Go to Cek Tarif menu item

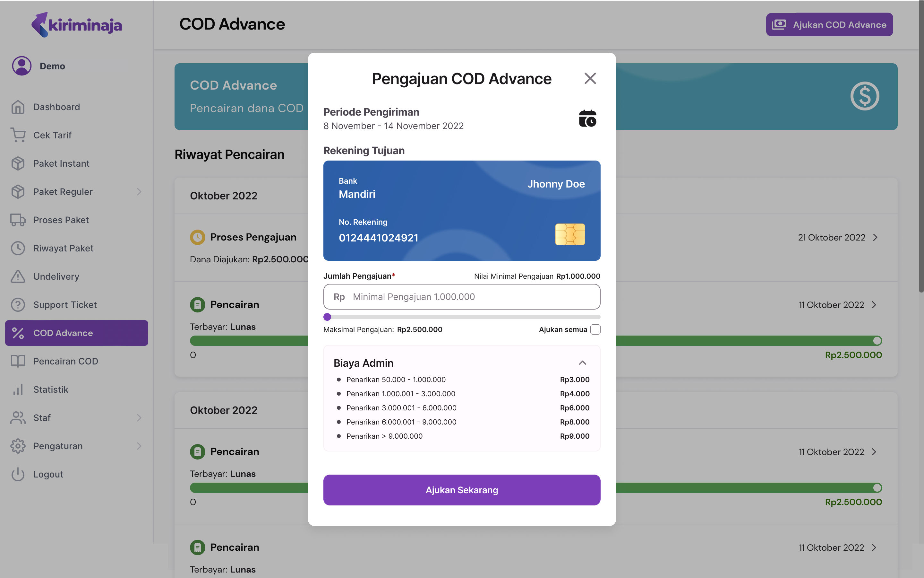(76, 135)
